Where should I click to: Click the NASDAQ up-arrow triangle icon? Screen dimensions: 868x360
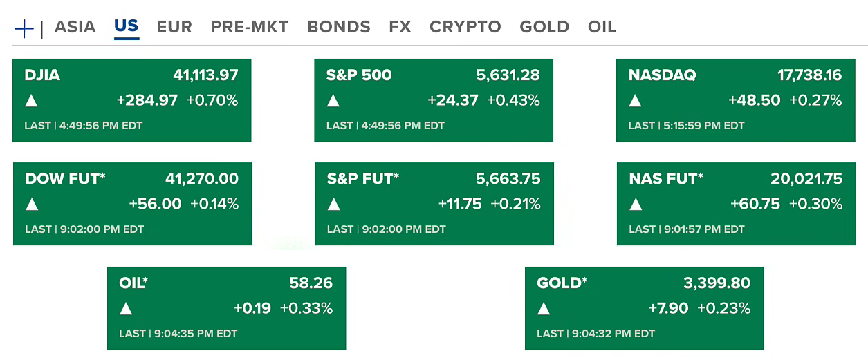point(635,101)
